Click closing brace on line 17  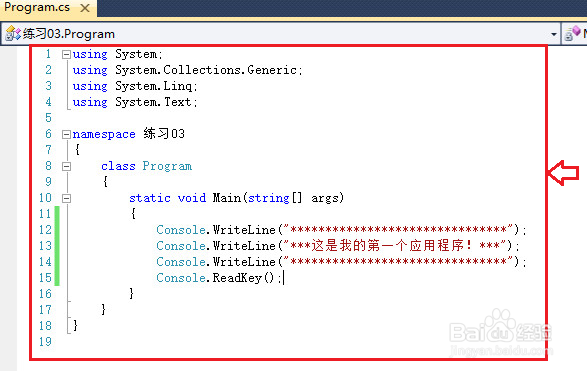point(103,310)
